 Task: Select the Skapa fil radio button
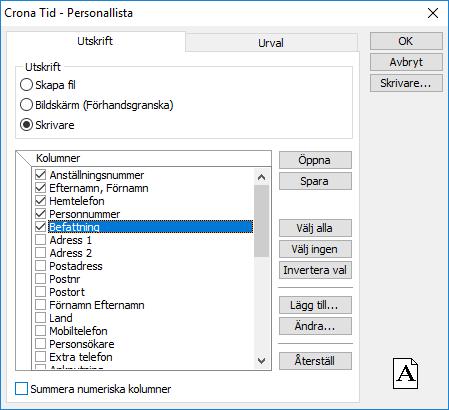click(x=26, y=85)
